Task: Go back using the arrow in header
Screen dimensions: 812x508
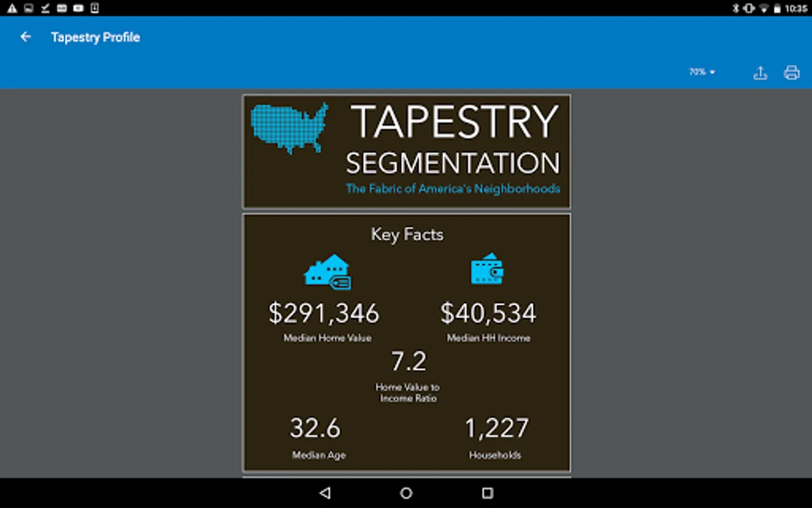Action: click(25, 37)
